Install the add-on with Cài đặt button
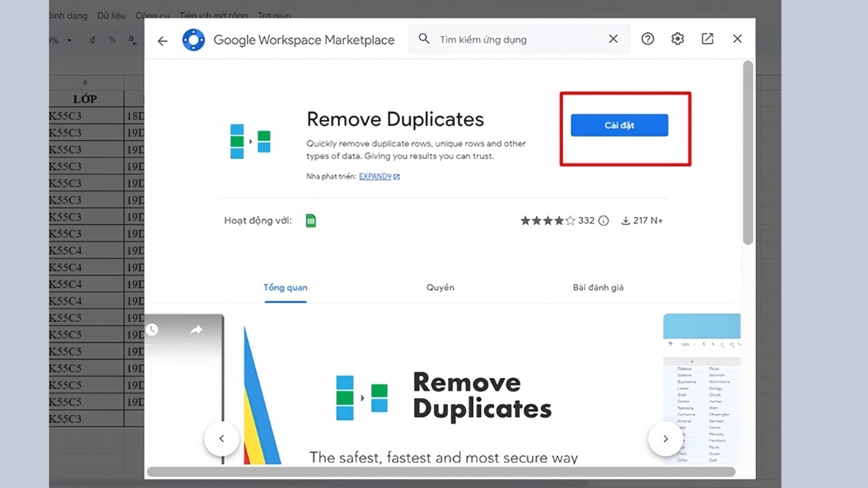The height and width of the screenshot is (488, 868). click(x=619, y=125)
